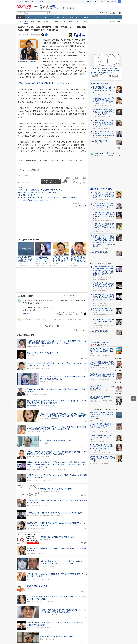The width and height of the screenshot is (138, 644).
Task: Click the web search button in header
Action: (120, 2)
